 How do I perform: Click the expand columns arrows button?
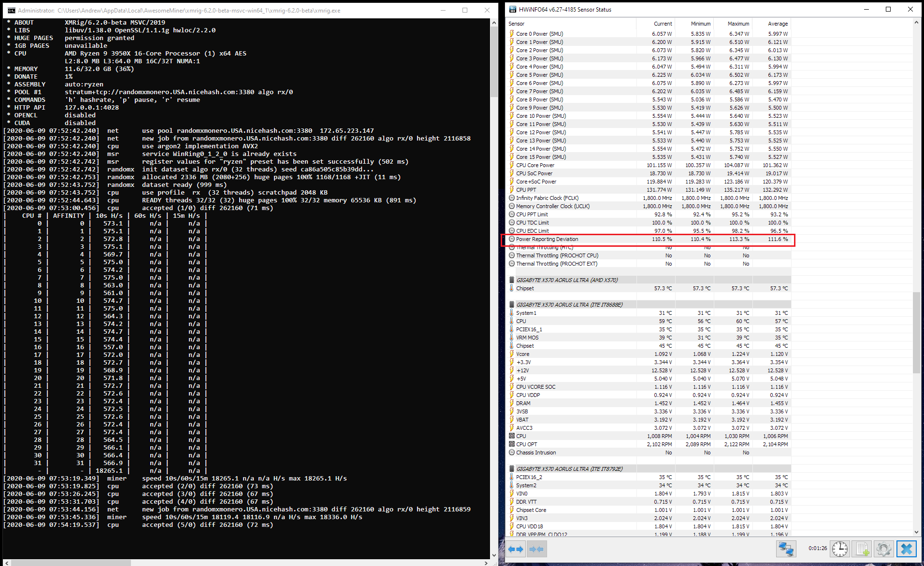coord(516,549)
